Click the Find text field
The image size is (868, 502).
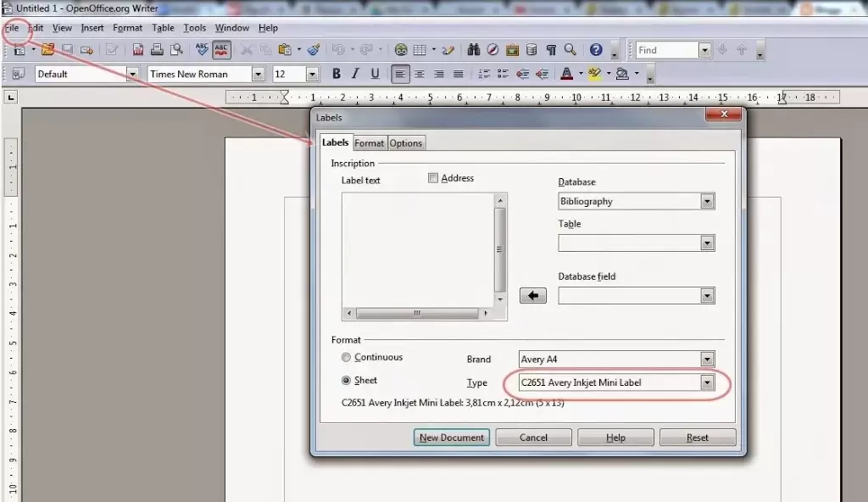point(667,50)
